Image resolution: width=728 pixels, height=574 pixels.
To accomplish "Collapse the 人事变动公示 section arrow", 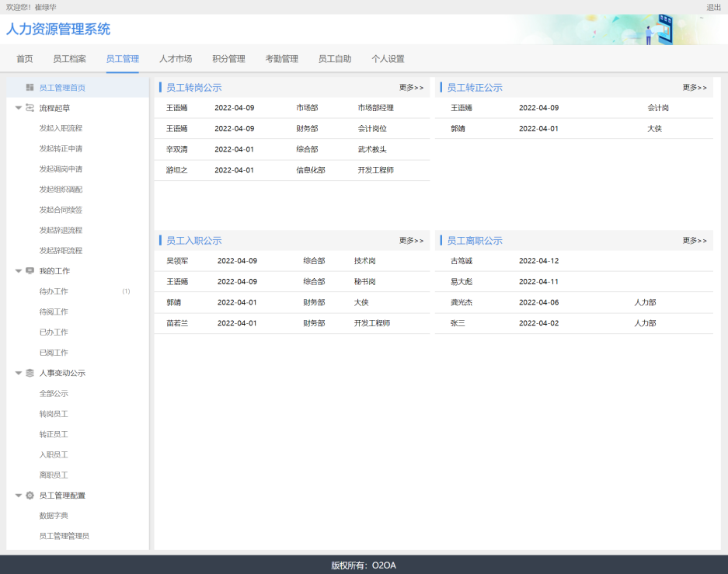I will tap(19, 373).
